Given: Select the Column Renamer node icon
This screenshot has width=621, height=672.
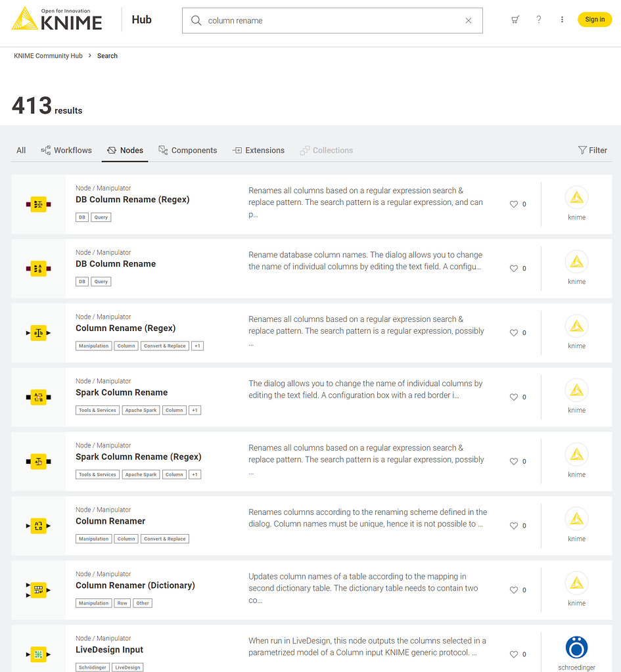Looking at the screenshot, I should [x=37, y=526].
